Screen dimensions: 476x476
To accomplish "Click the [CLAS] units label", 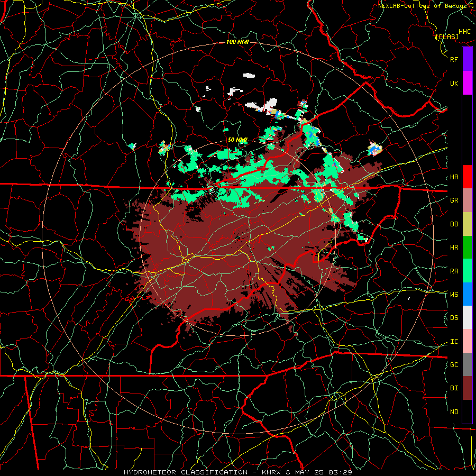I will 447,36.
